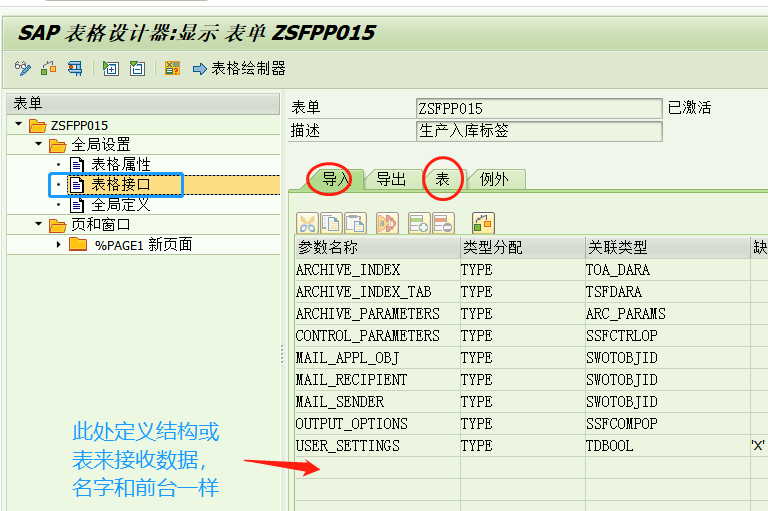Image resolution: width=768 pixels, height=511 pixels.
Task: Select the ARCHIVE_INDEX parameter cell
Action: [377, 270]
